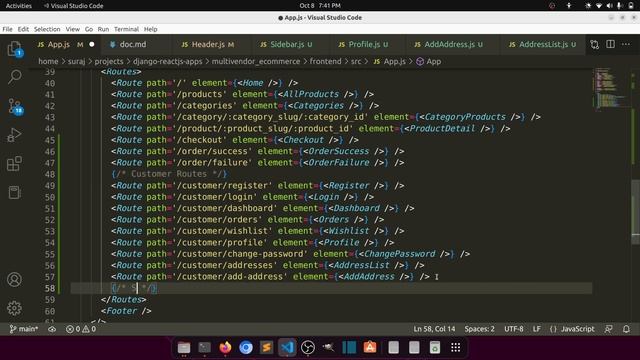Open editor More Actions ellipsis menu
Viewport: 640px width, 360px height.
[626, 44]
